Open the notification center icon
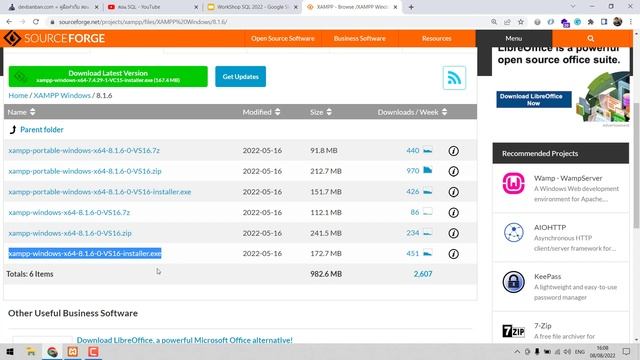Viewport: 640px width, 360px height. [627, 352]
